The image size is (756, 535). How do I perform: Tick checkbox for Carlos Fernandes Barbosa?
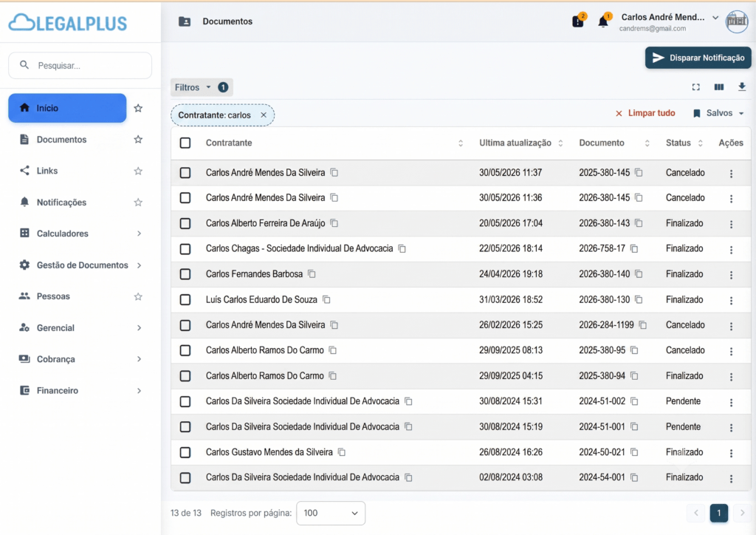(185, 274)
